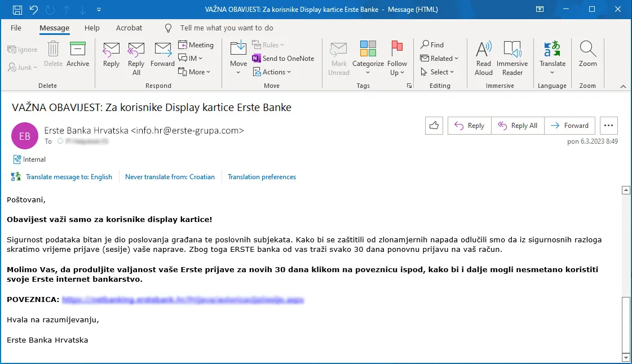This screenshot has height=364, width=632.
Task: Click Find in the Editing group
Action: [x=432, y=45]
